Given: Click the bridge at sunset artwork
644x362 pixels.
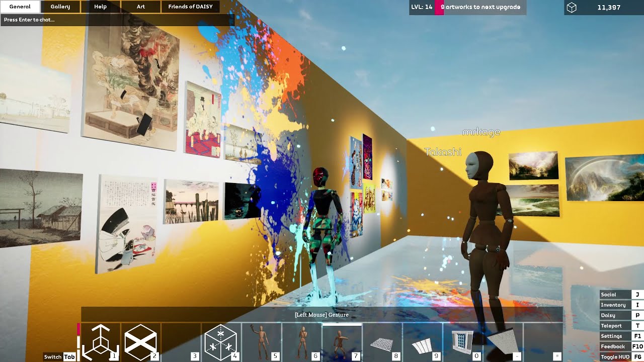Looking at the screenshot, I should [x=191, y=202].
